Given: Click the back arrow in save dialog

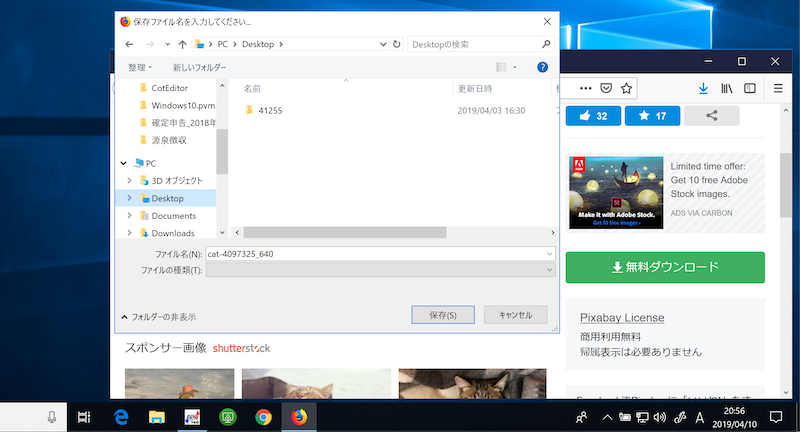Looking at the screenshot, I should pos(129,44).
